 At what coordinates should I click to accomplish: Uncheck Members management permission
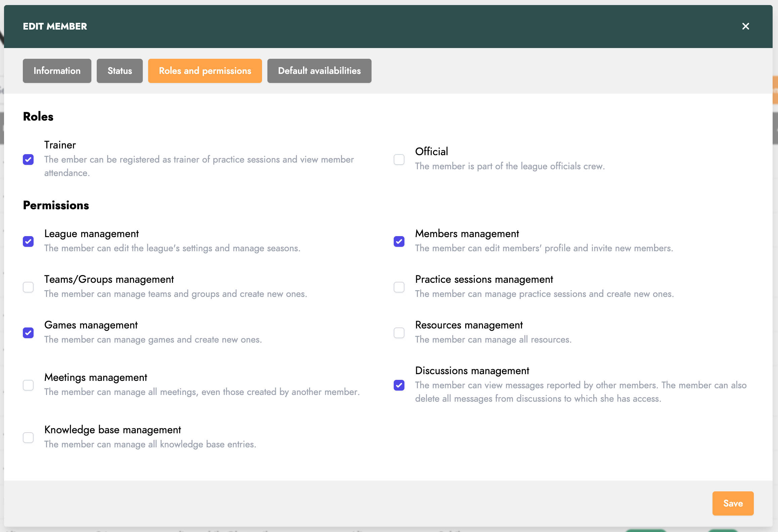pos(399,241)
